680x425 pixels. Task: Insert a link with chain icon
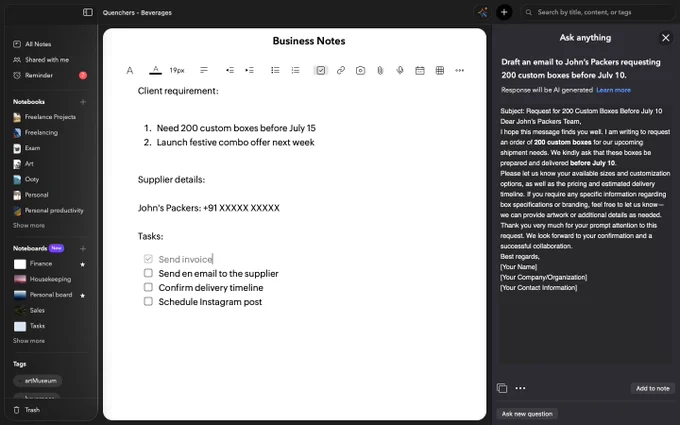[x=341, y=70]
